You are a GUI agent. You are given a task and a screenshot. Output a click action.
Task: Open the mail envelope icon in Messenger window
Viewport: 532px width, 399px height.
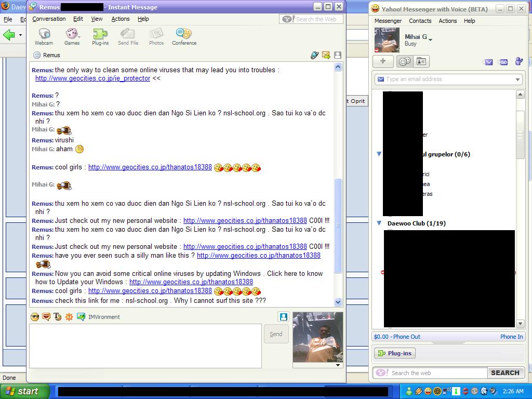point(488,62)
